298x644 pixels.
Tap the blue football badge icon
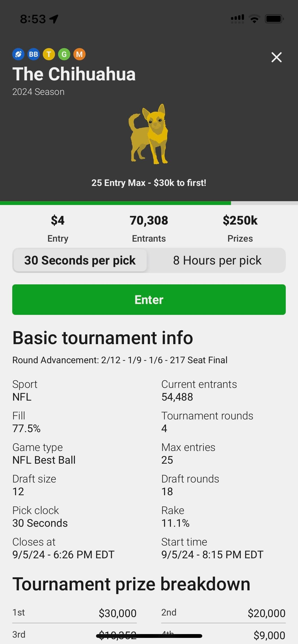point(18,54)
